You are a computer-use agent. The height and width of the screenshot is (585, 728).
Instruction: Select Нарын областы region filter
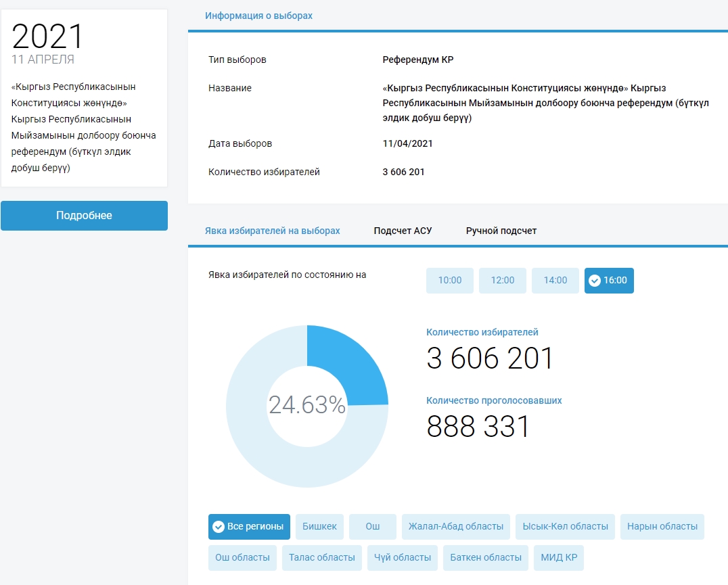click(662, 527)
